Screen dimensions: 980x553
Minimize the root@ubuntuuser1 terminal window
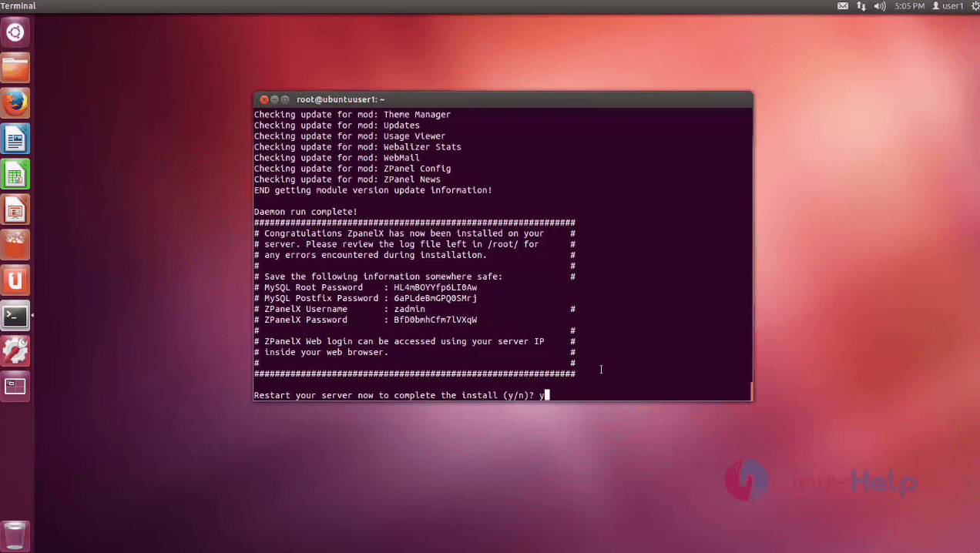coord(274,99)
